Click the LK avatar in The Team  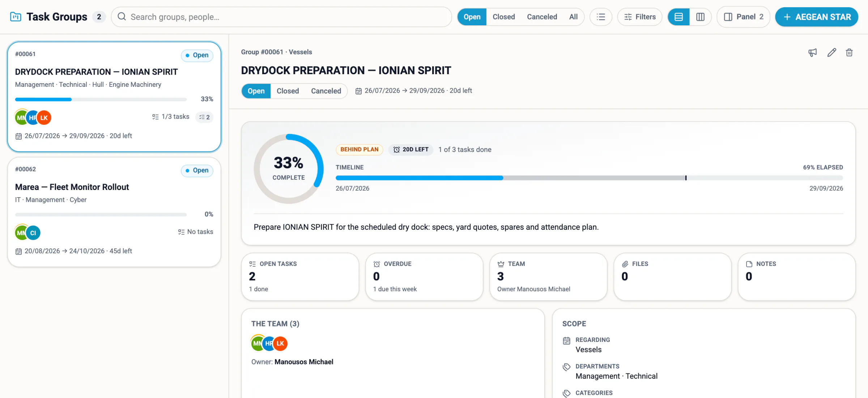click(280, 343)
